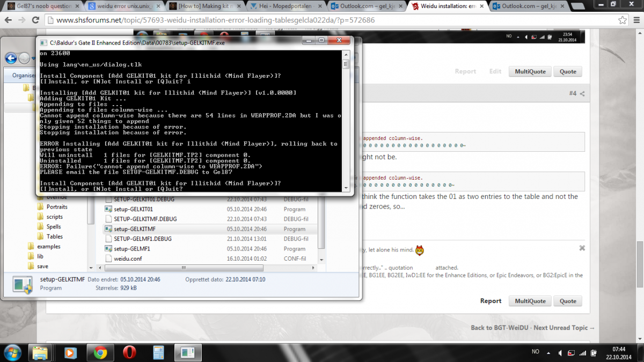The width and height of the screenshot is (644, 362).
Task: Click the setup-GELKITMF preview thumbnail in details pane
Action: click(x=23, y=285)
